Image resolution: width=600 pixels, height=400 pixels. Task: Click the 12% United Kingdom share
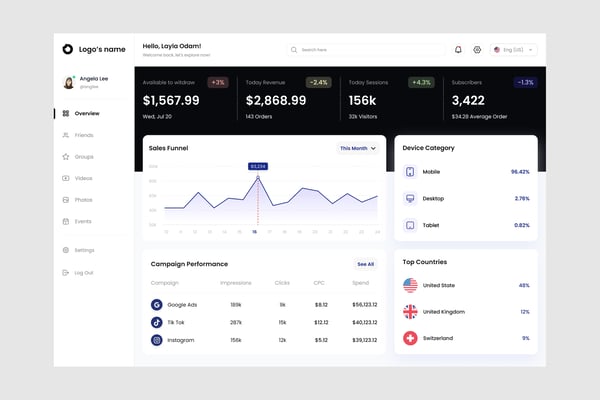click(525, 312)
